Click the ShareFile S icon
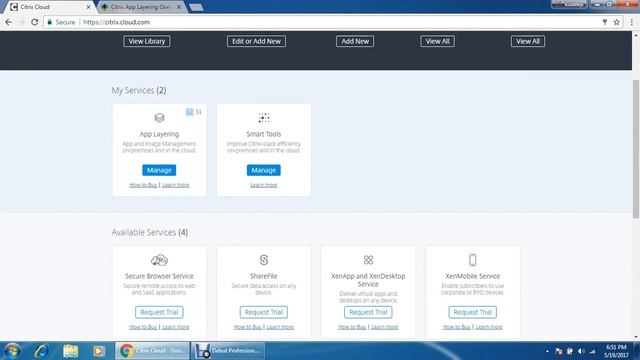 pos(264,260)
